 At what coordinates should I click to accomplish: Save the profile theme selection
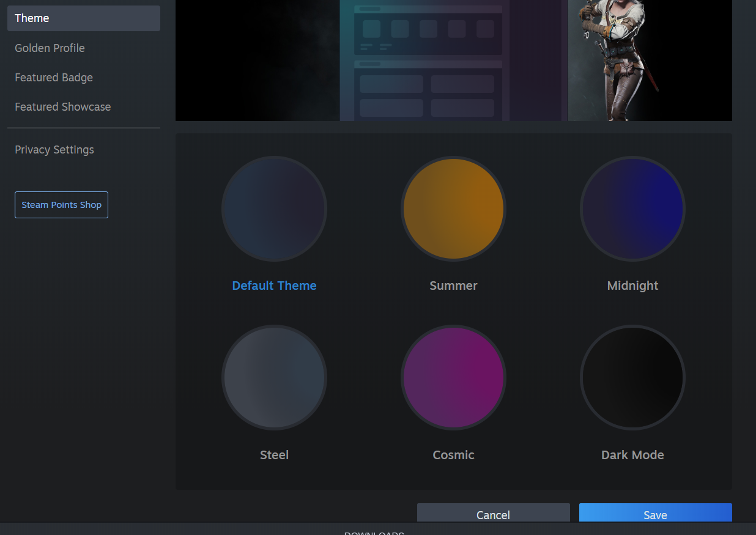655,514
